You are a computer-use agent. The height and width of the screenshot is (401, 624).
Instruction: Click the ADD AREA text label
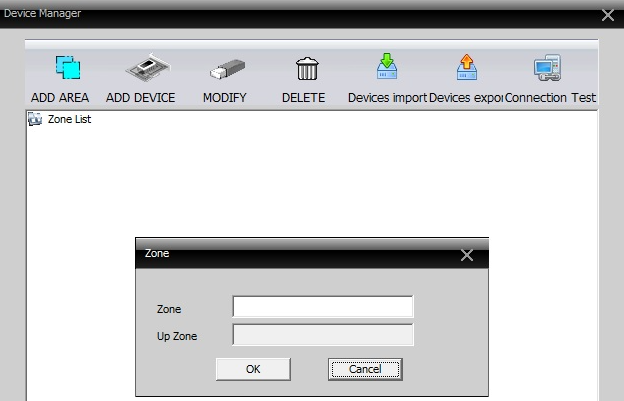point(60,98)
